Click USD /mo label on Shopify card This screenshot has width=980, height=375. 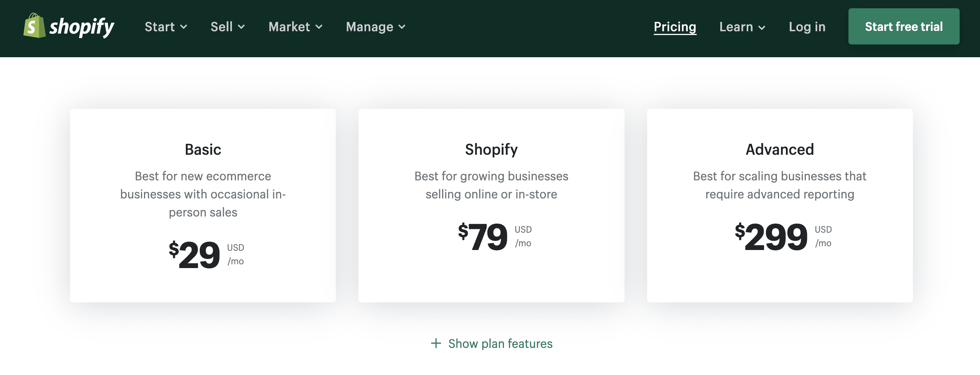523,236
